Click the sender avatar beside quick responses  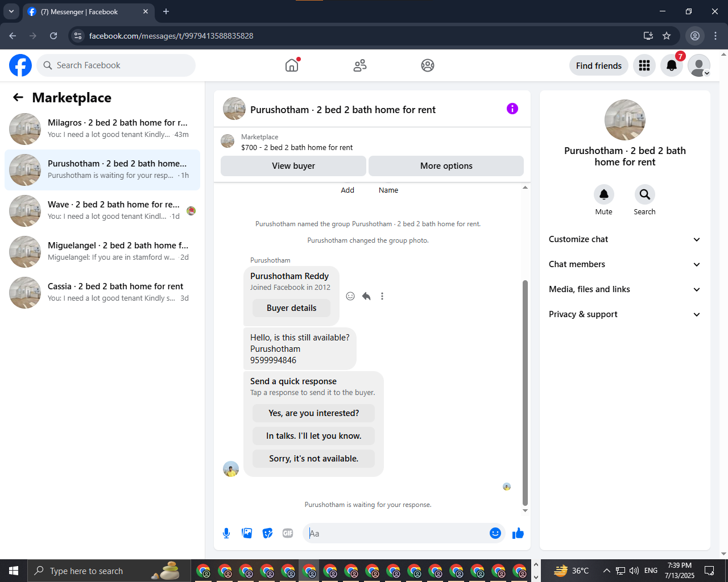[231, 469]
